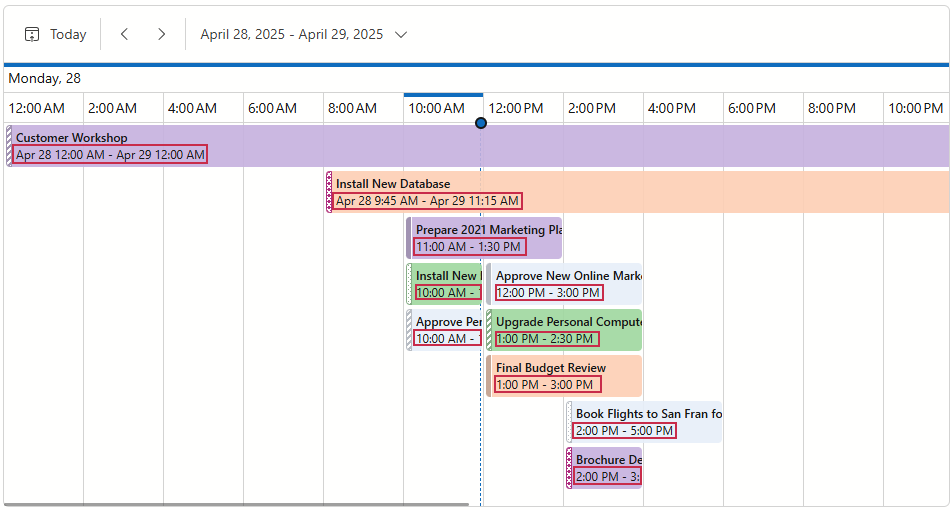Expand the date range chevron

coord(400,35)
